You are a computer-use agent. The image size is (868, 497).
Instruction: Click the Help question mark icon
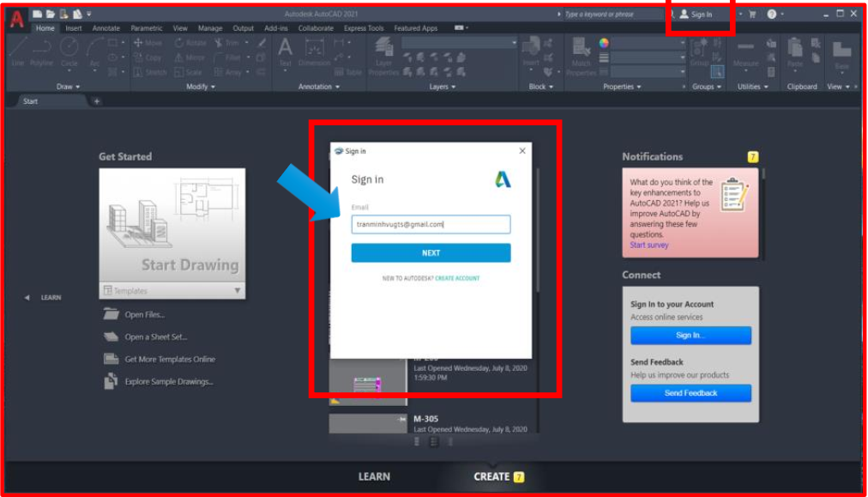(771, 15)
